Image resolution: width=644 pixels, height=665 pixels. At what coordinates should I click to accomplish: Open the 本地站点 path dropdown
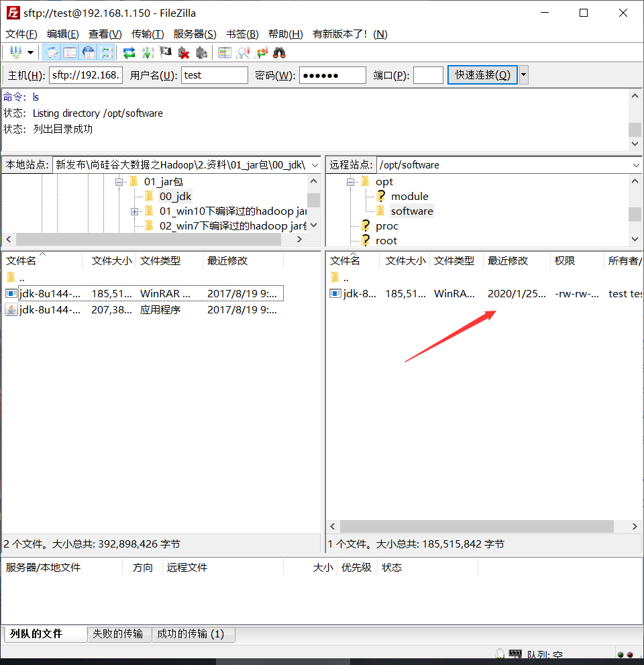click(x=315, y=165)
